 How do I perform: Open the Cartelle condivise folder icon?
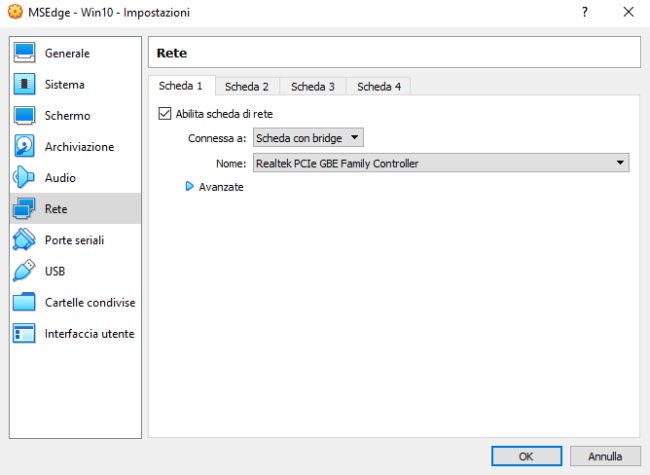(25, 302)
